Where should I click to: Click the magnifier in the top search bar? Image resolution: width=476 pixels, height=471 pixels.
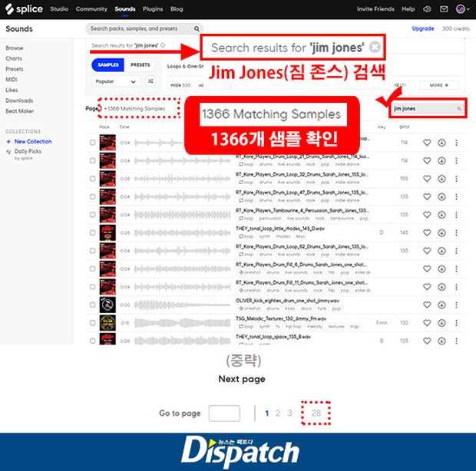click(197, 28)
